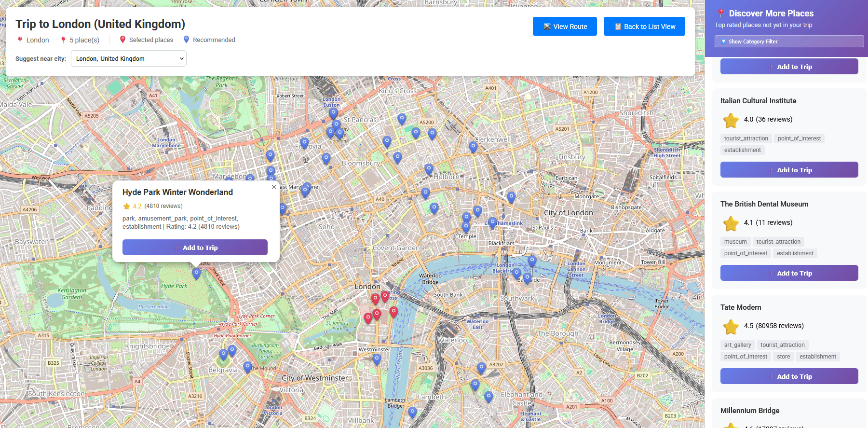Click the blue pin near Holborn label
Viewport: 868px width, 428px height.
[429, 169]
